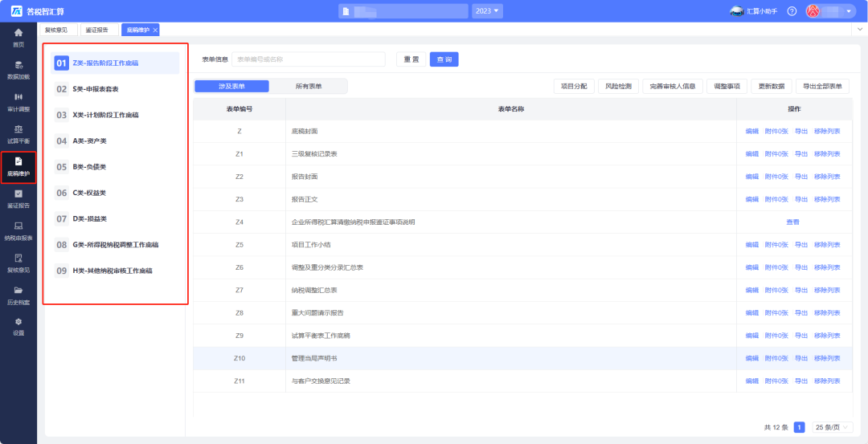Click the 项目分配 button
The width and height of the screenshot is (868, 444).
[x=574, y=86]
